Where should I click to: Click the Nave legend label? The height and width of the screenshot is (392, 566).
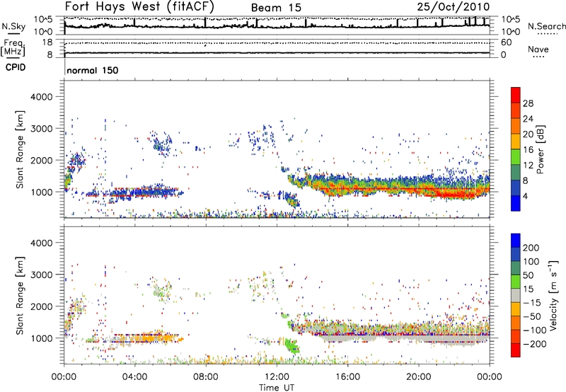pyautogui.click(x=538, y=49)
